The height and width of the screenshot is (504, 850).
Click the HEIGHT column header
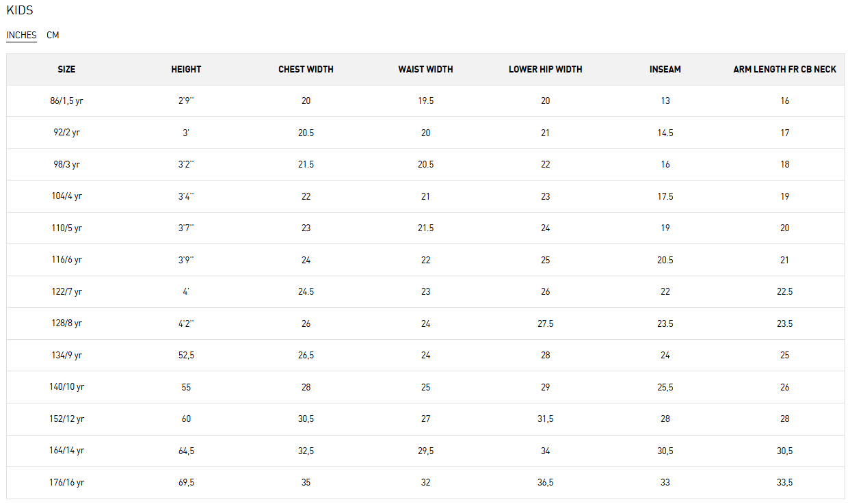[x=186, y=69]
